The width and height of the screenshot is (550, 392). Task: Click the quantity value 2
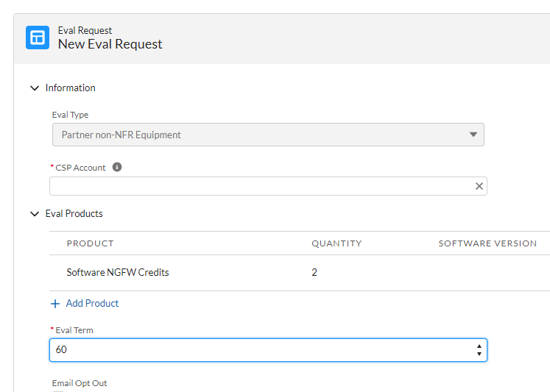click(314, 273)
